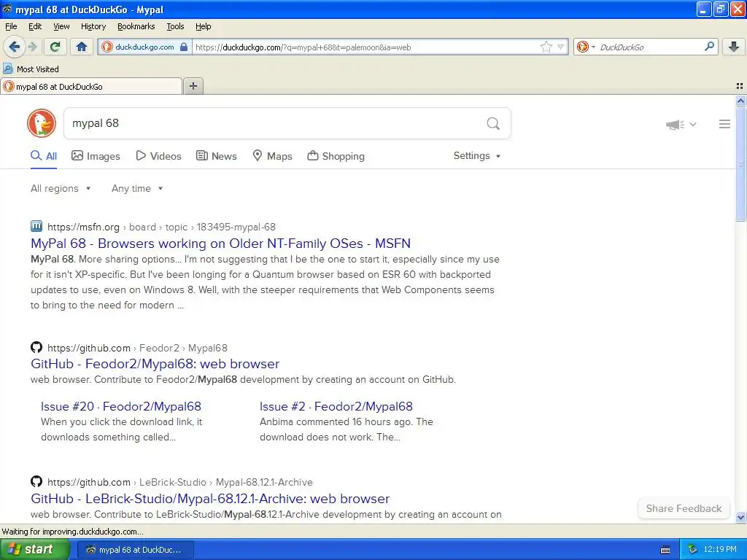Open the Most Visited bookmarks folder

31,69
